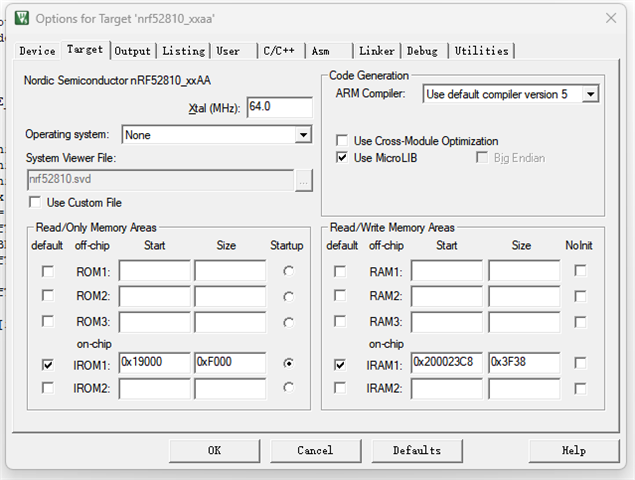Select the Linker tab
The image size is (635, 480).
tap(376, 51)
